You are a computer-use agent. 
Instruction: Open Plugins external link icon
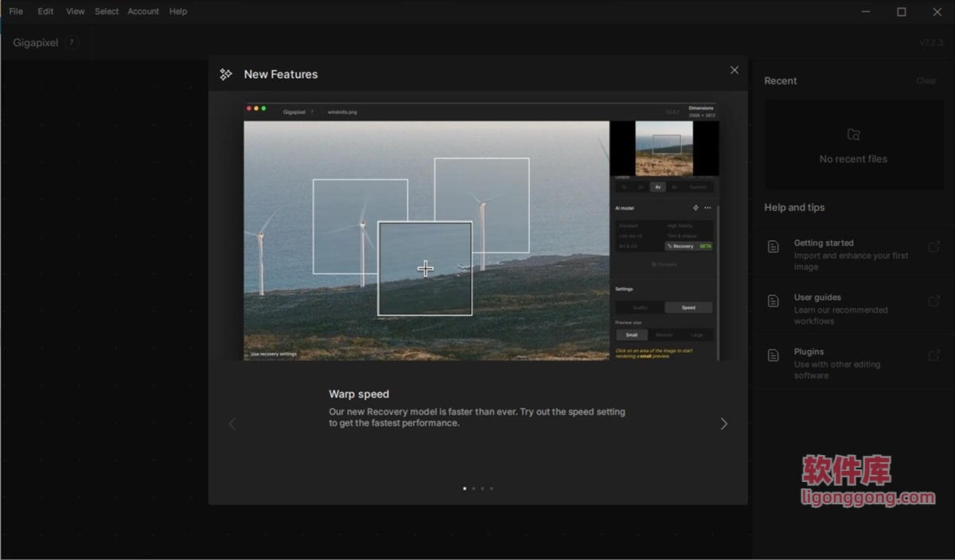pyautogui.click(x=934, y=355)
